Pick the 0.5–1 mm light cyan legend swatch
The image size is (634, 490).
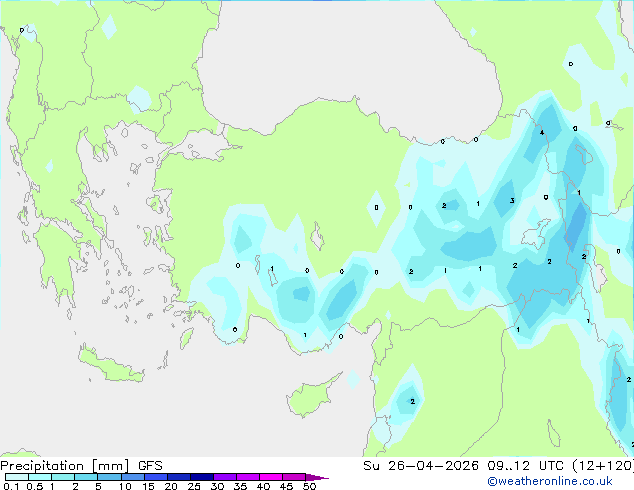coord(40,477)
